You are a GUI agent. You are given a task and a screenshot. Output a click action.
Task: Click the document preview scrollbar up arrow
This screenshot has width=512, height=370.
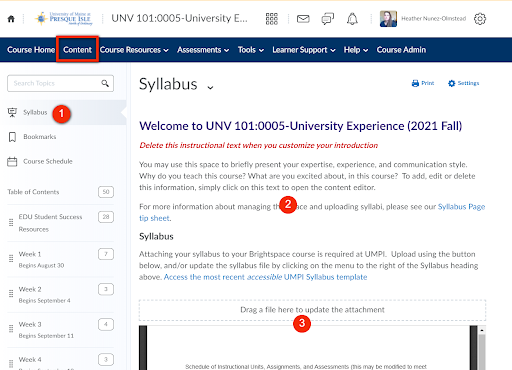(x=482, y=330)
